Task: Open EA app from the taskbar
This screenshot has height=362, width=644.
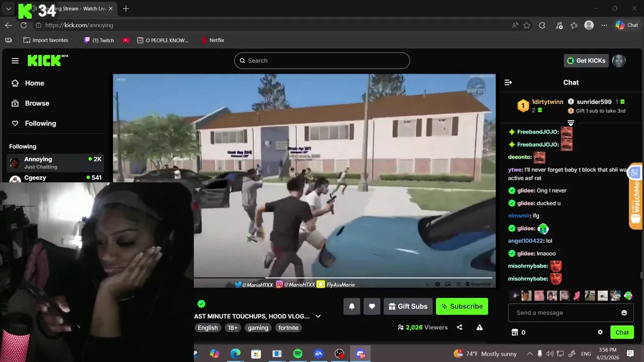Action: [x=318, y=354]
